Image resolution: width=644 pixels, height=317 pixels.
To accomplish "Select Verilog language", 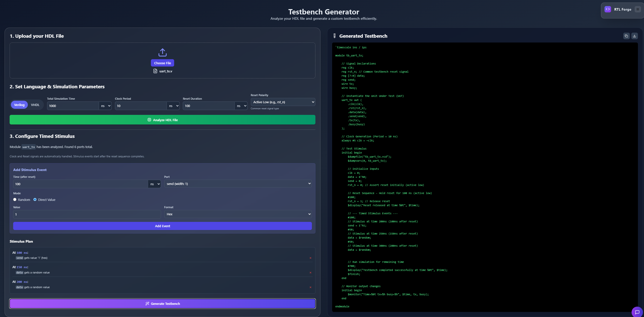I will pyautogui.click(x=19, y=105).
